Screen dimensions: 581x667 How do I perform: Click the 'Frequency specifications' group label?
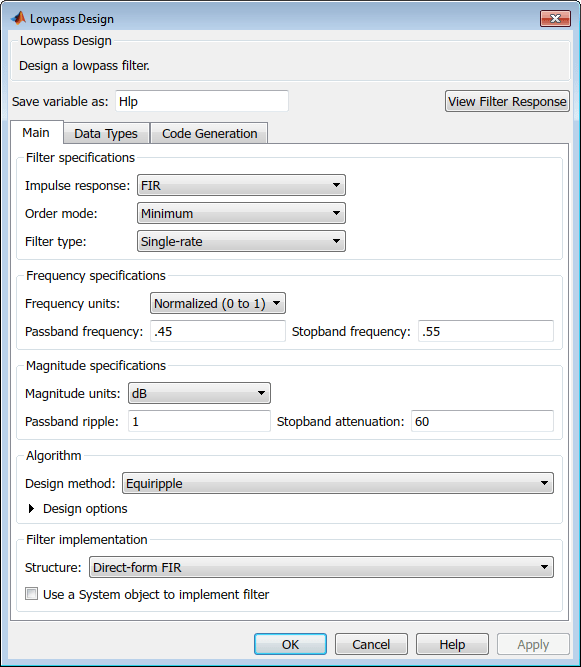pyautogui.click(x=96, y=275)
